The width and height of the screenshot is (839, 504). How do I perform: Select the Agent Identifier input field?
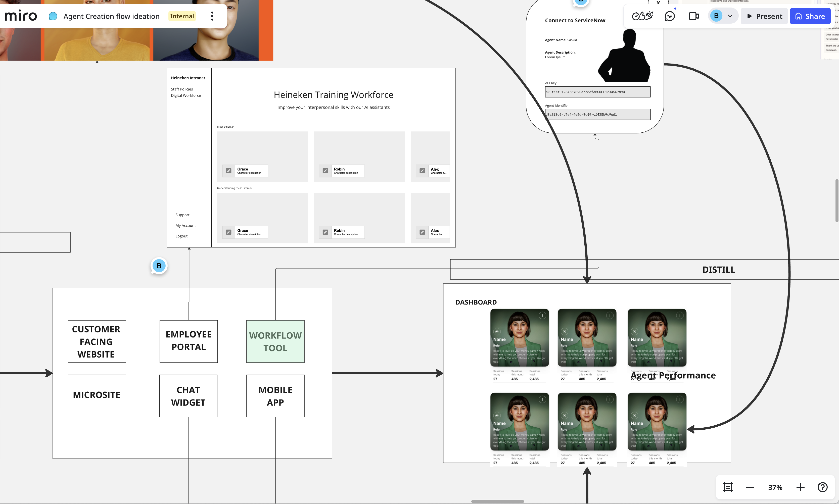597,114
